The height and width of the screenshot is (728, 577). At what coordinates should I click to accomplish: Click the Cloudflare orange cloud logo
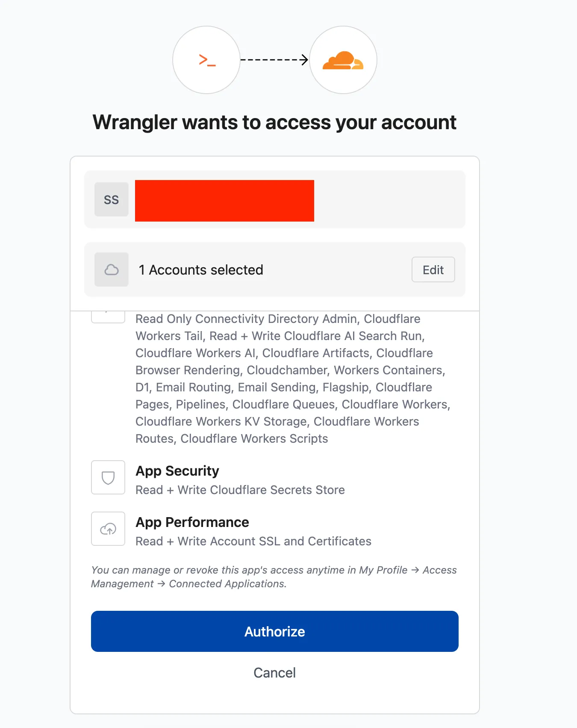click(343, 60)
